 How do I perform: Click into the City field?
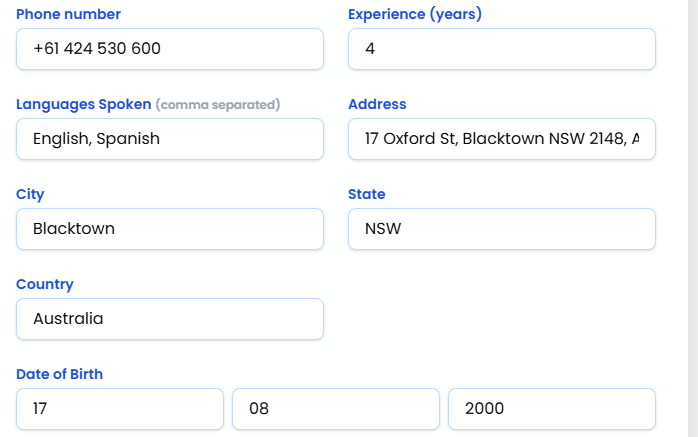coord(170,229)
